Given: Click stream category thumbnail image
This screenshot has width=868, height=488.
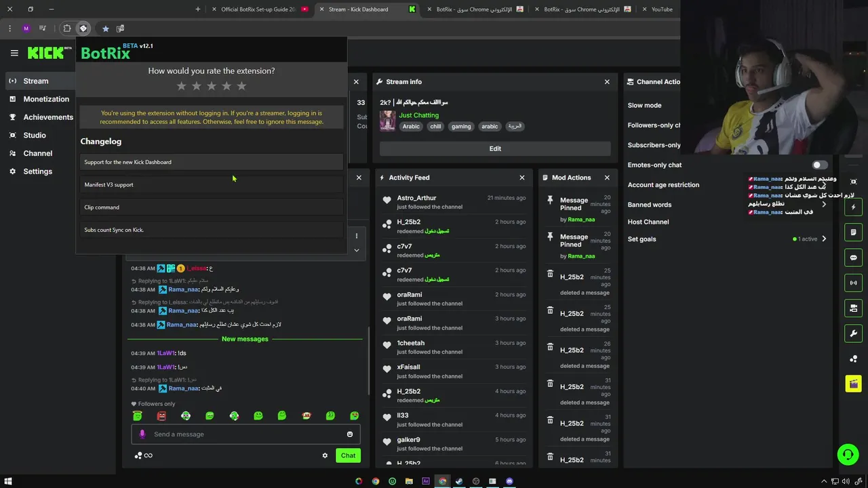Looking at the screenshot, I should pos(387,121).
